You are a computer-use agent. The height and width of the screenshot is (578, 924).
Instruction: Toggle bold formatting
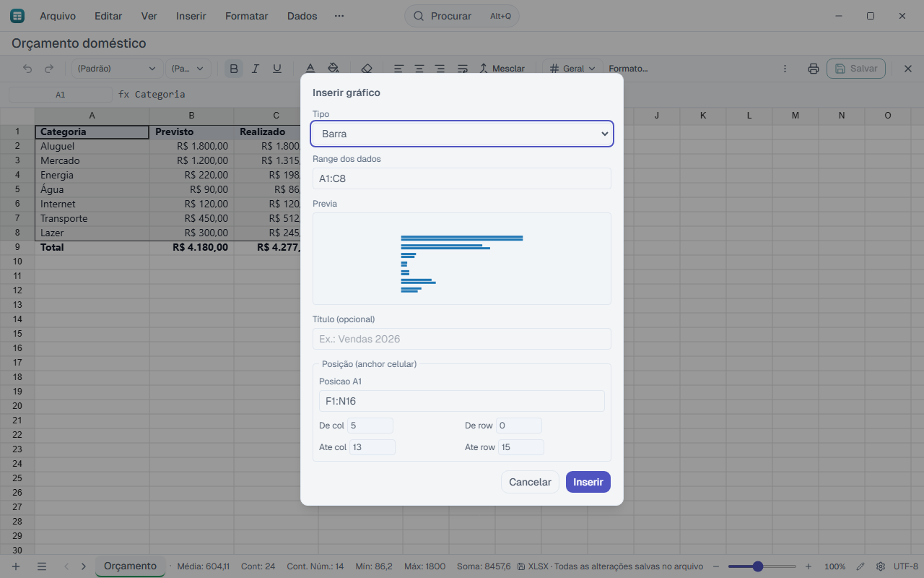(233, 69)
